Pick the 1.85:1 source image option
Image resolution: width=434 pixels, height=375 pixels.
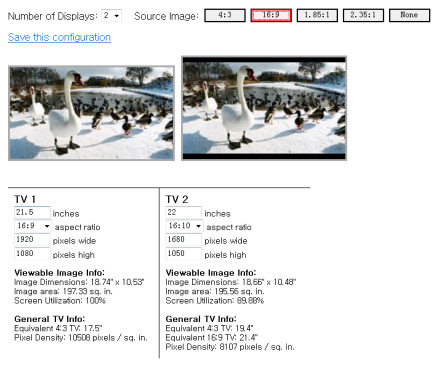click(x=317, y=15)
